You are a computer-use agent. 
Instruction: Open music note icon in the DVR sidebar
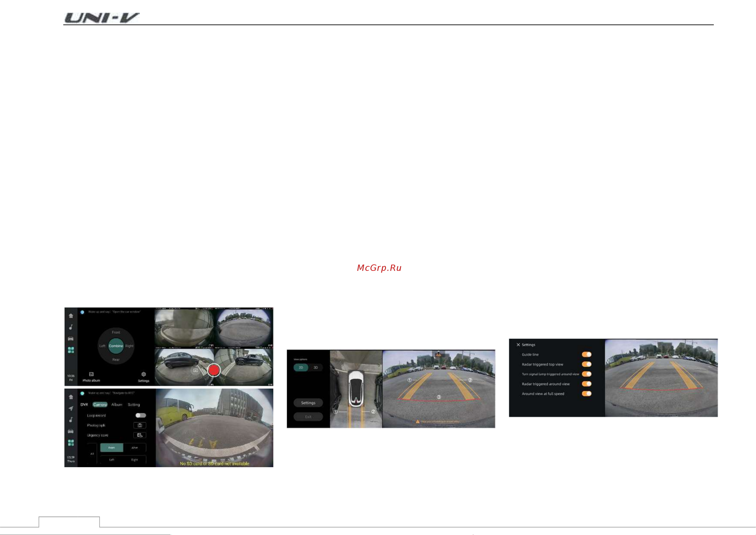(x=71, y=420)
